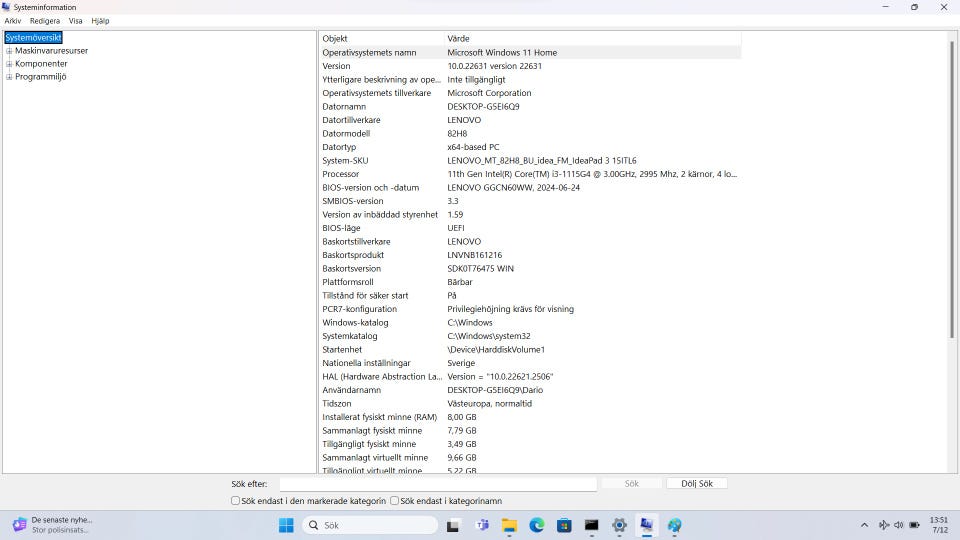
Task: Expand the Maskinvaruresurser tree node
Action: point(9,51)
